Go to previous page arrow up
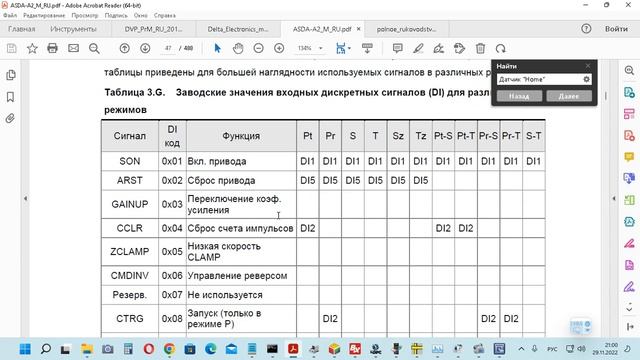The width and height of the screenshot is (640, 360). click(124, 48)
